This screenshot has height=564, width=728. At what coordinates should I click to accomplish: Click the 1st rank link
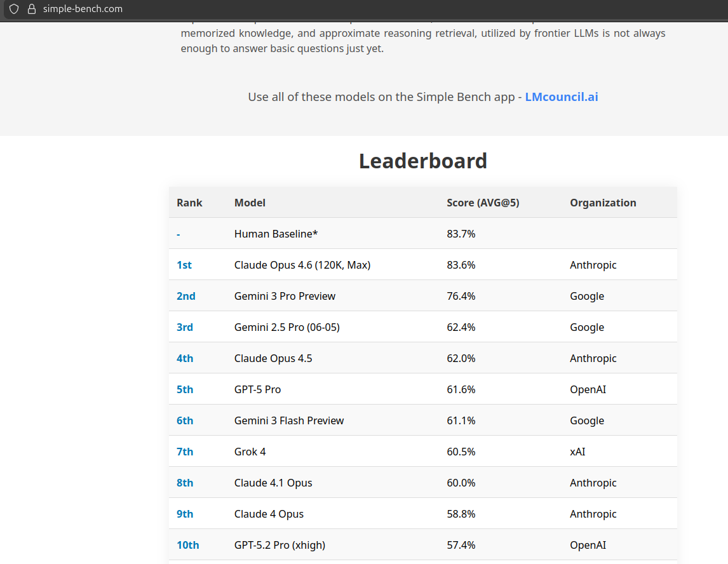(x=184, y=265)
